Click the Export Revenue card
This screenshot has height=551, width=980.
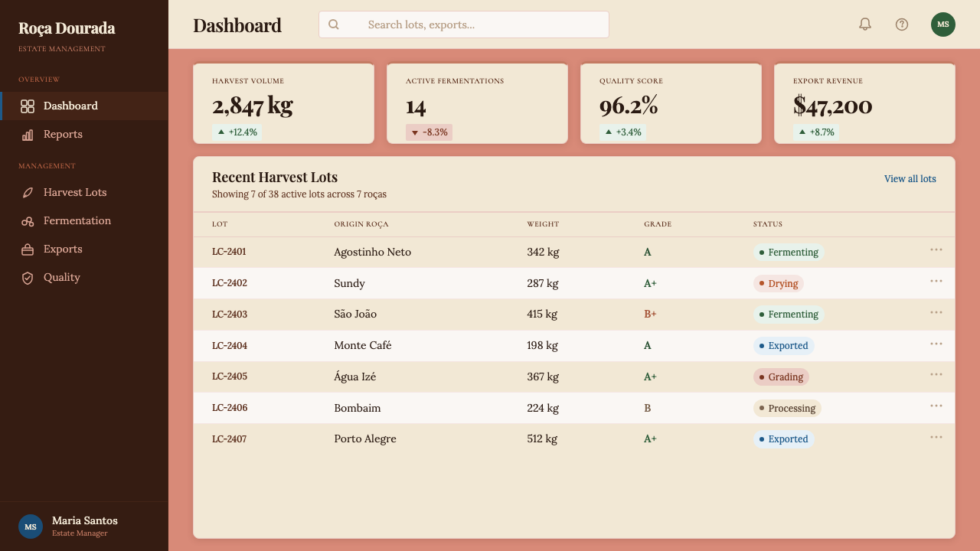864,103
